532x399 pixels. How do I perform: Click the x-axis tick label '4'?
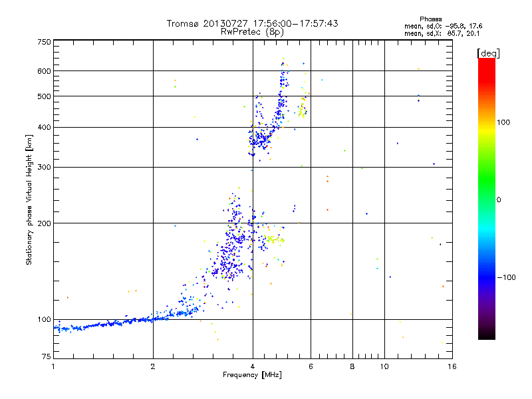[x=253, y=366]
